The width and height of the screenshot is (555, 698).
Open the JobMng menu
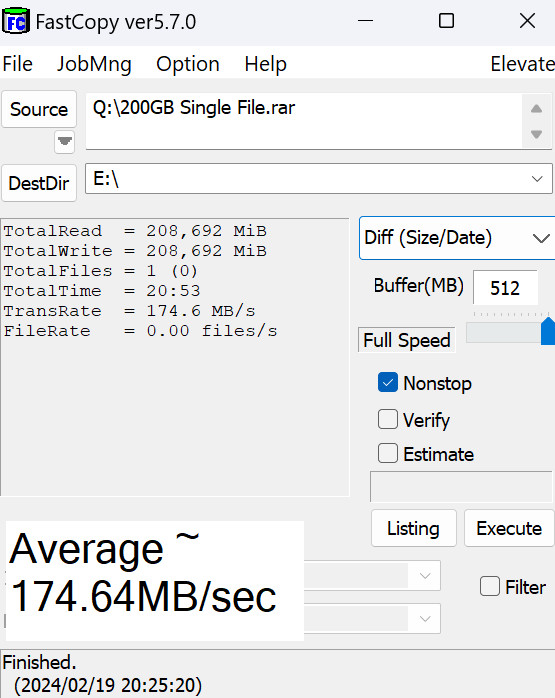pos(94,64)
